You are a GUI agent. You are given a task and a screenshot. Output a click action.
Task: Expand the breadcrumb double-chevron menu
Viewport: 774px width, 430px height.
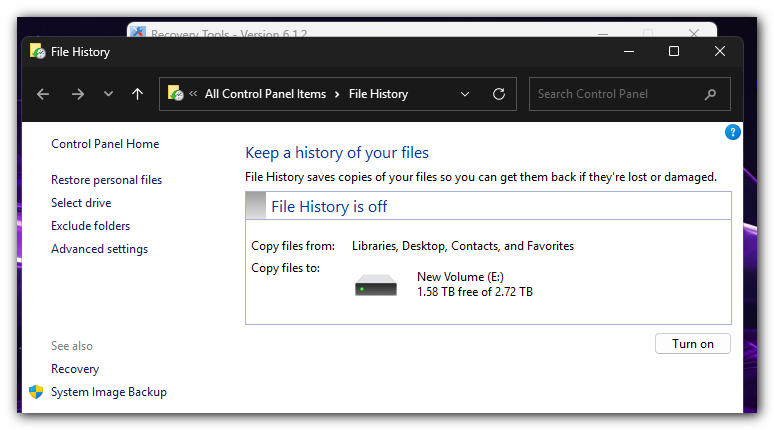click(192, 94)
